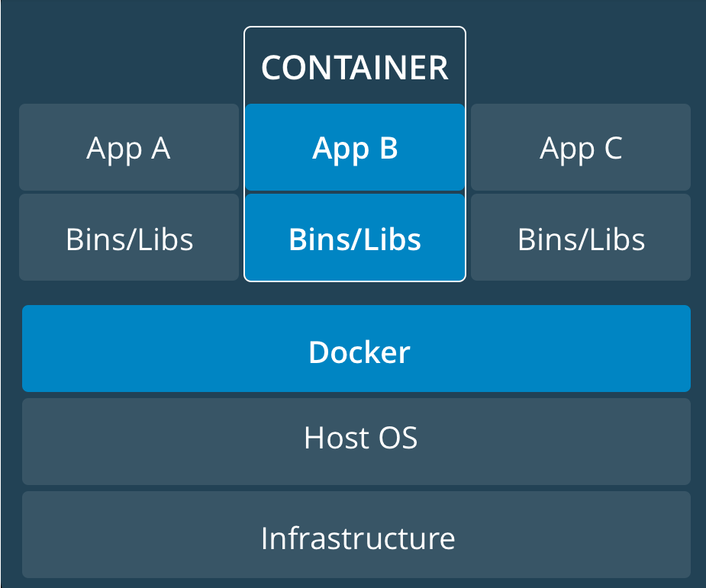Image resolution: width=706 pixels, height=588 pixels.
Task: Pick the highlighted blue libraries block
Action: 355,239
